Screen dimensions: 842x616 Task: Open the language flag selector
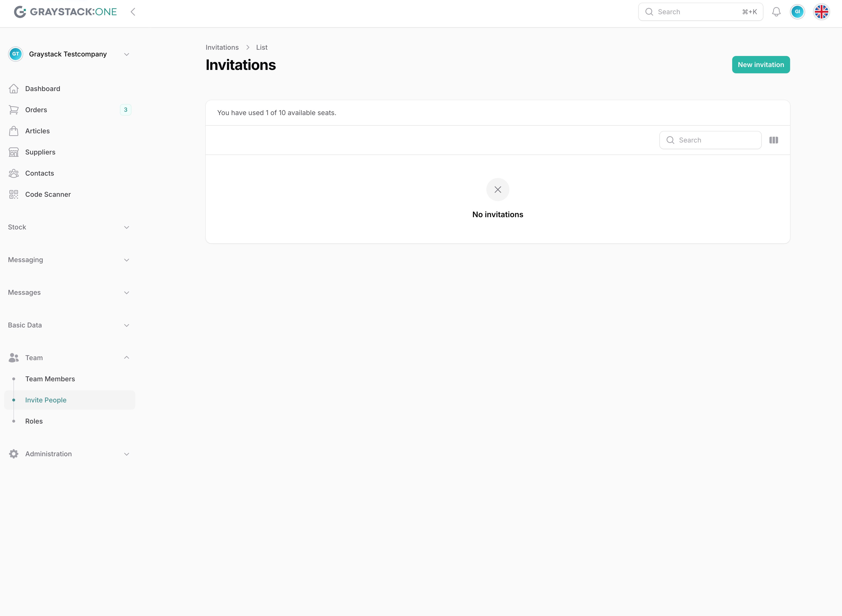tap(821, 12)
